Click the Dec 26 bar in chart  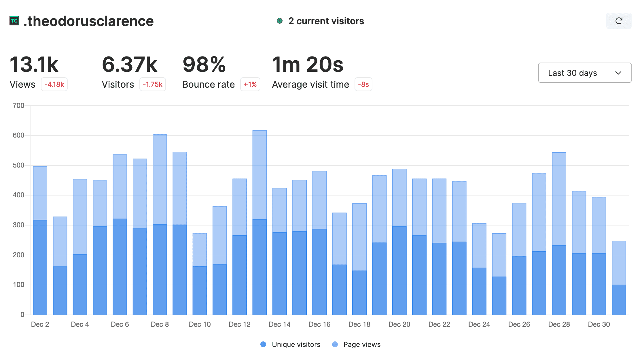click(519, 259)
